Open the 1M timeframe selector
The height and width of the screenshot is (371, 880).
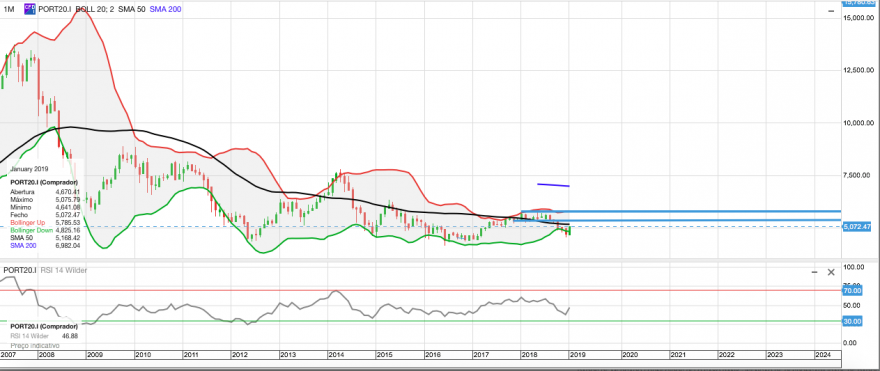click(x=9, y=9)
